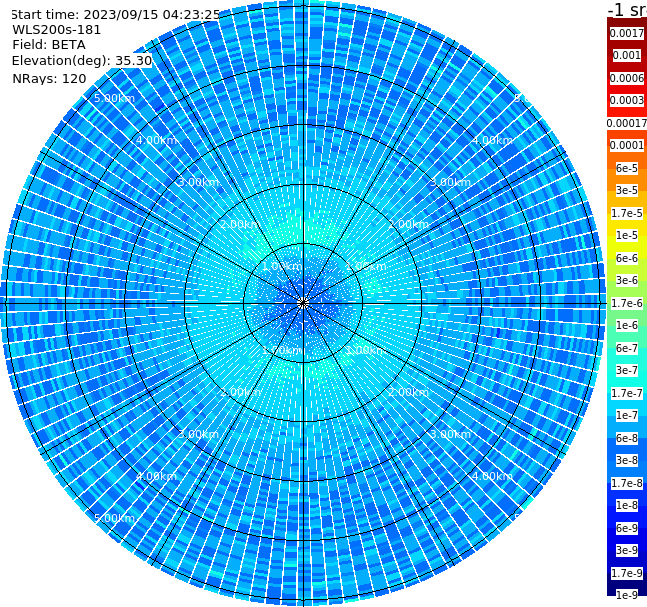Select the 6e-5 color scale tick
Viewport: 647px width, 607px height.
tap(627, 168)
